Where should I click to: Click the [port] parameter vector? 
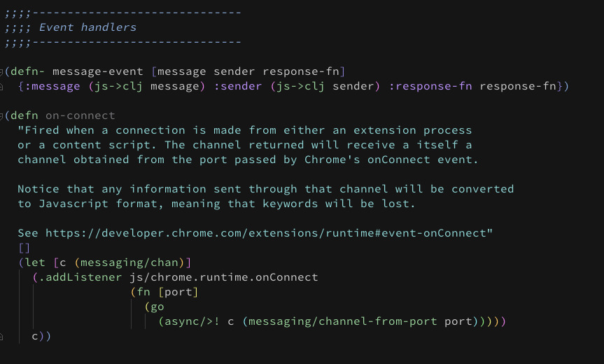178,292
